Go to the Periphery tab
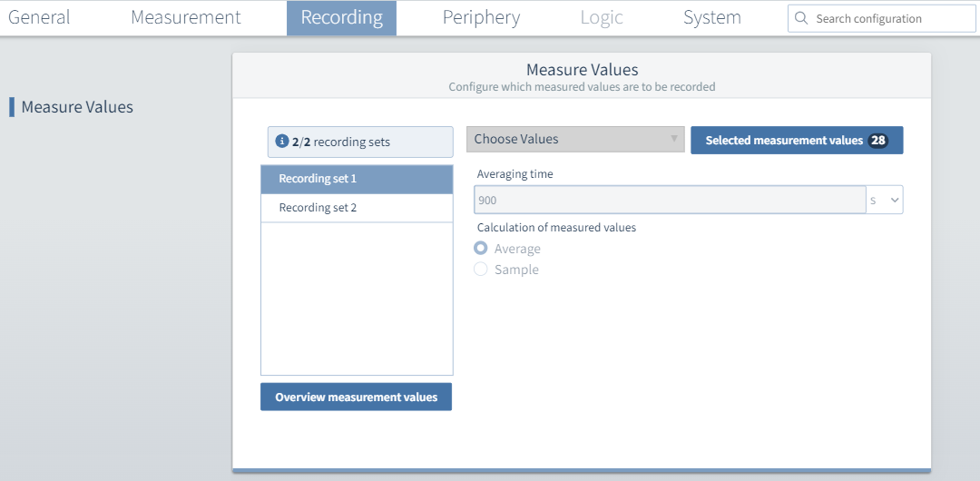 pyautogui.click(x=481, y=17)
